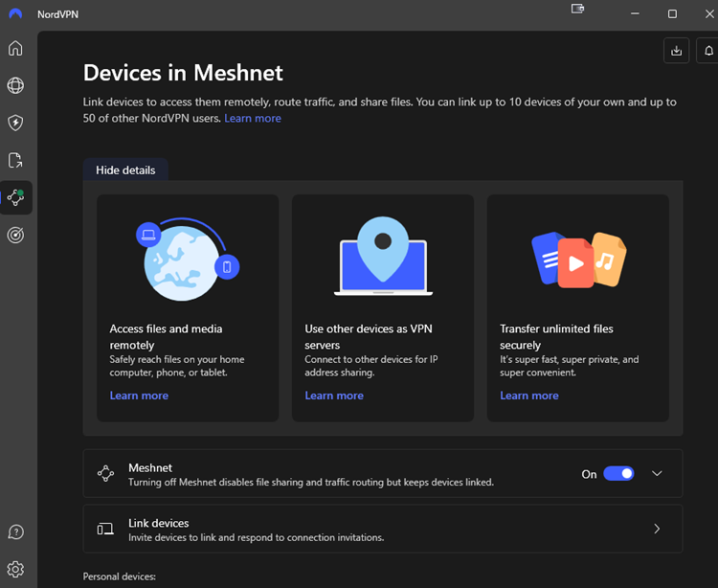
Task: Click the colorful files illustration
Action: (579, 260)
